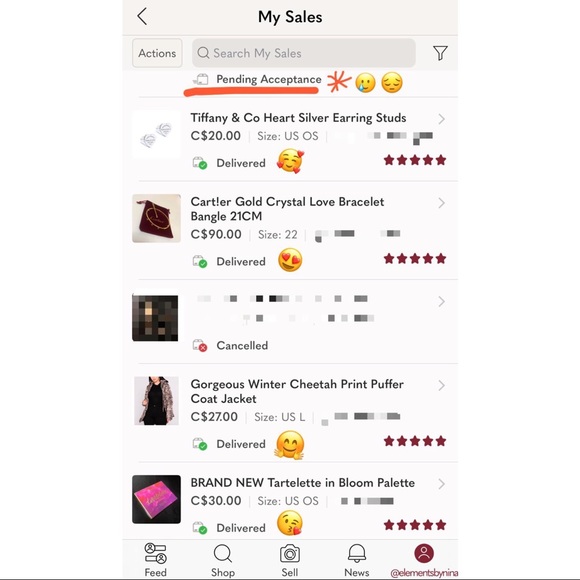Open the Tartelette palette thumbnail
The height and width of the screenshot is (580, 580).
156,499
